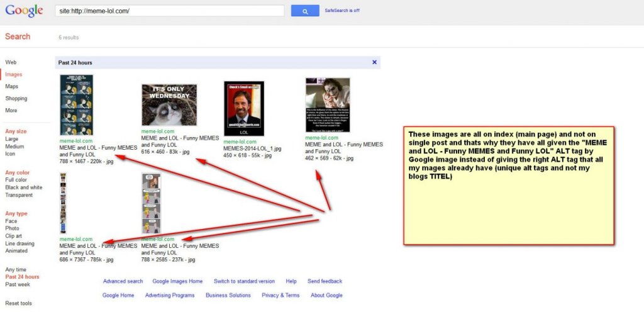The width and height of the screenshot is (644, 331).
Task: Close the Past 24 hours filter bar
Action: click(x=374, y=62)
